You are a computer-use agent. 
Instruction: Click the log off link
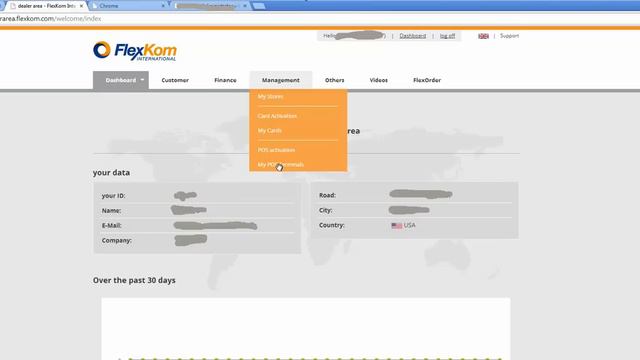pos(447,36)
